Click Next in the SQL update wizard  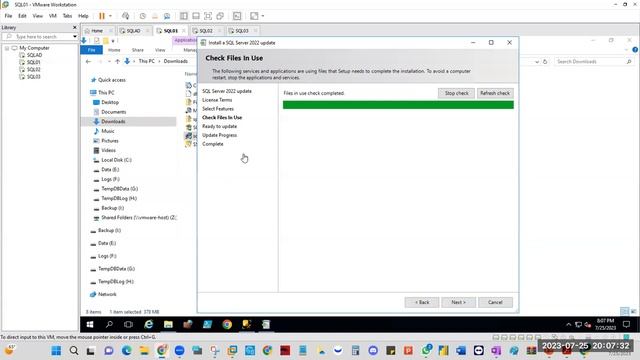458,302
